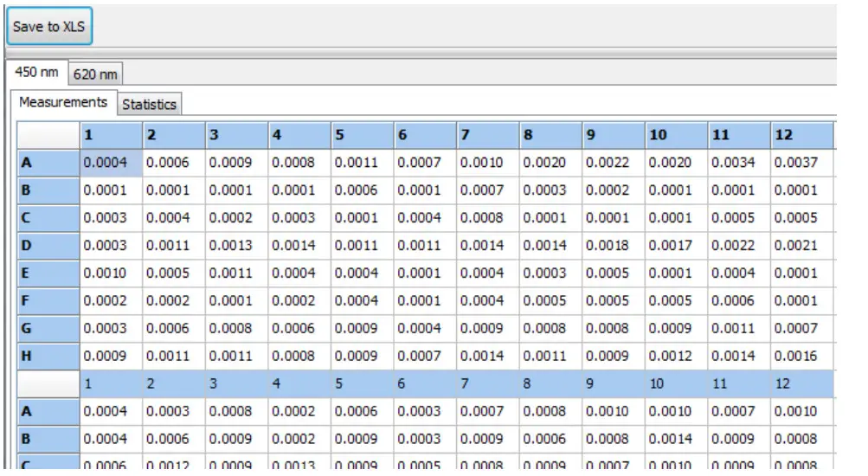Click bold column header 9 of upper table
Image resolution: width=868 pixels, height=476 pixels.
614,136
